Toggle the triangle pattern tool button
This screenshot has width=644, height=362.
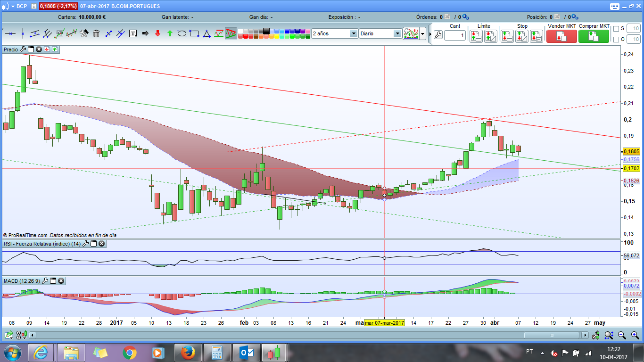click(x=231, y=33)
